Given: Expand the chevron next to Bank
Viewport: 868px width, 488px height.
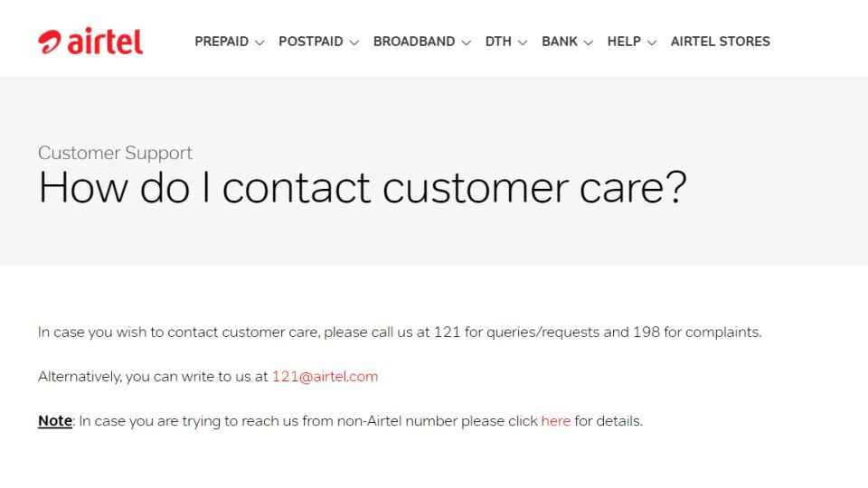Looking at the screenshot, I should click(x=589, y=42).
